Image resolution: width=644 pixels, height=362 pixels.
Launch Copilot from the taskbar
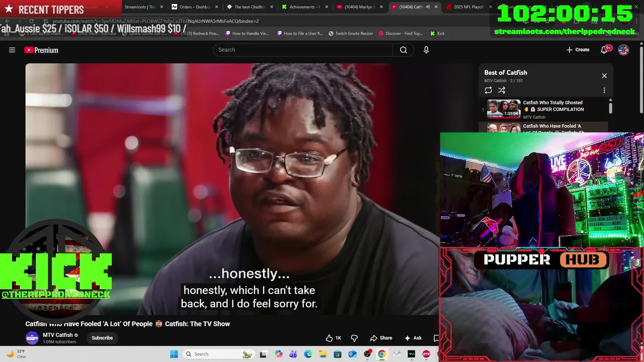coord(279,354)
